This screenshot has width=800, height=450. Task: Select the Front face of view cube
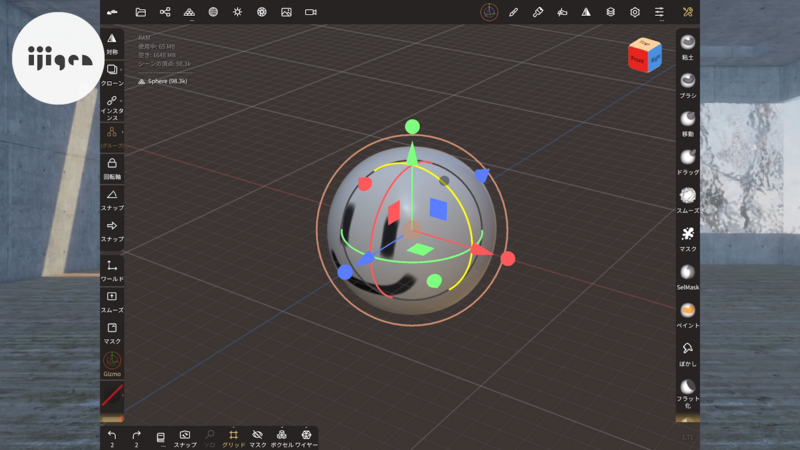tap(637, 59)
